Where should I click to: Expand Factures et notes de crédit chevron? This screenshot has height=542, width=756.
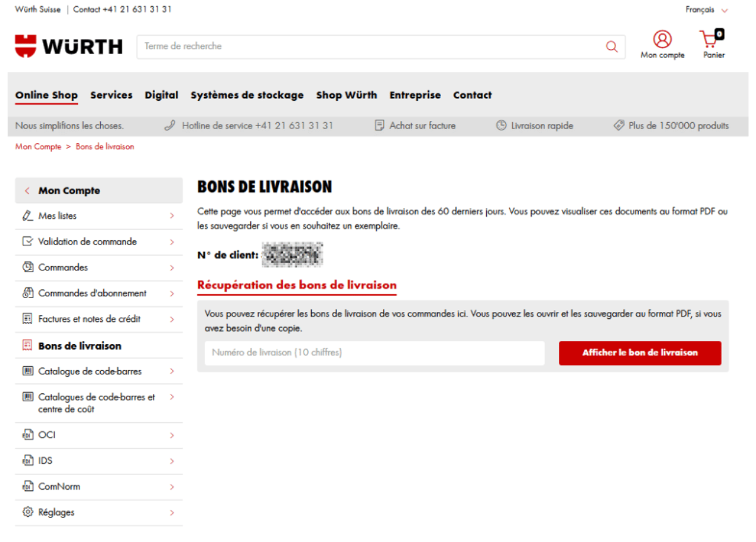pos(172,319)
